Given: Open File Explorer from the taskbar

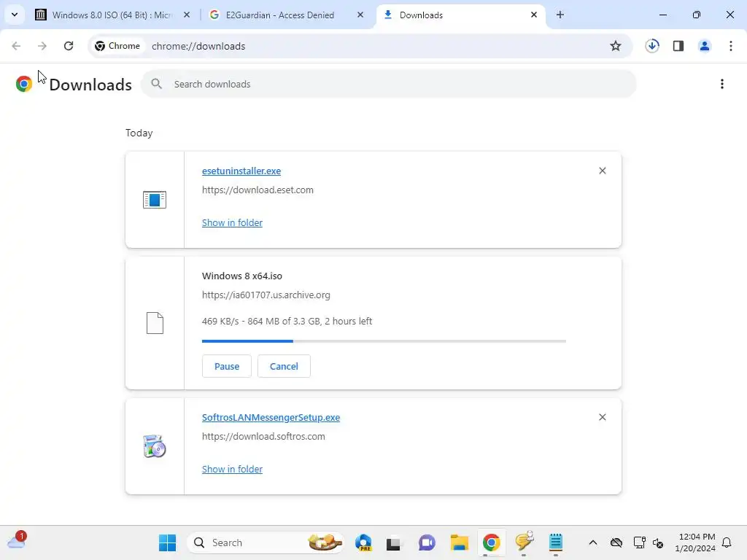Looking at the screenshot, I should [460, 542].
